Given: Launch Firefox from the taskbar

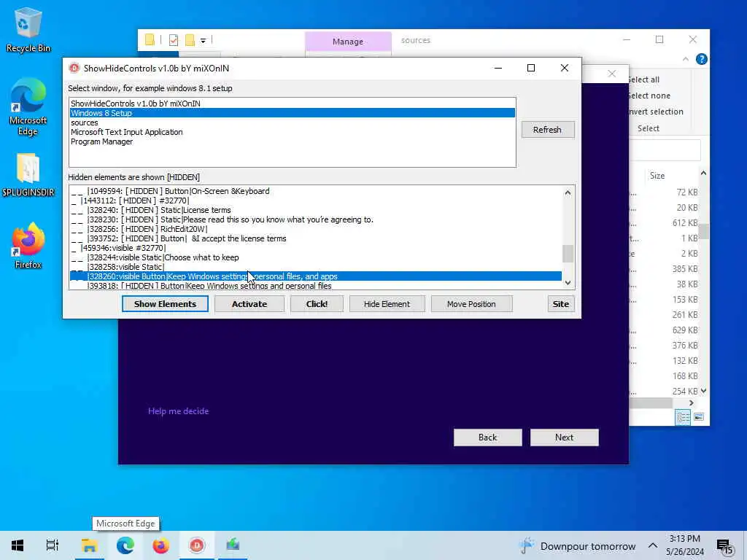Looking at the screenshot, I should (160, 545).
